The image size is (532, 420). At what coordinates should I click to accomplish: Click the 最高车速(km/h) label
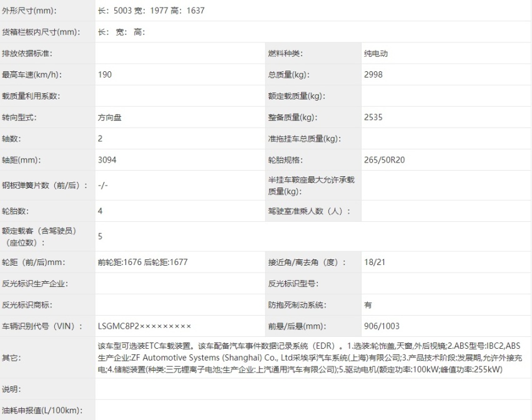[x=32, y=75]
